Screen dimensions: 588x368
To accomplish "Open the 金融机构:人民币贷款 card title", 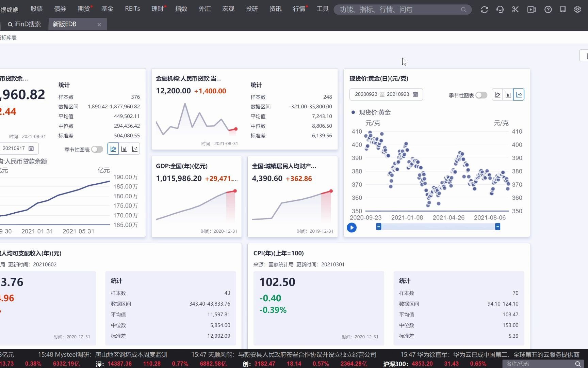I will pos(189,79).
